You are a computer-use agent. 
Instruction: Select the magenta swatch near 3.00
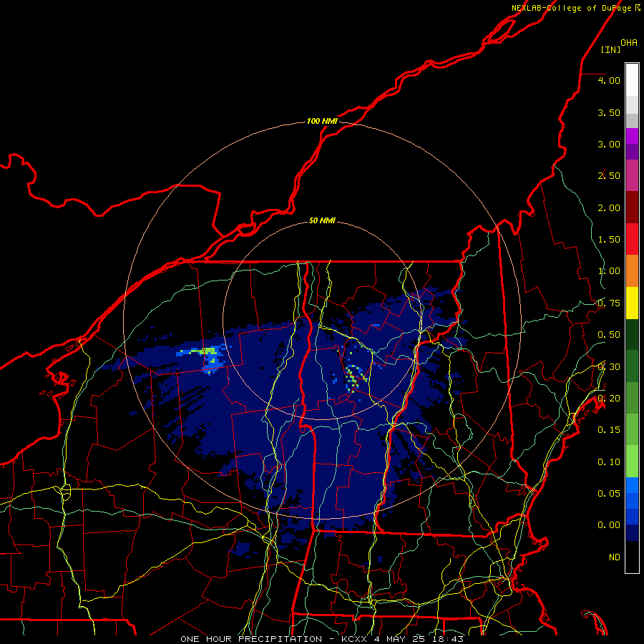[x=632, y=136]
